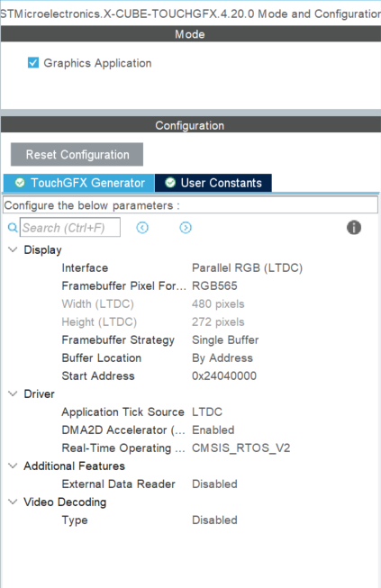Select the Interface parameter label
381x588 pixels.
[85, 267]
